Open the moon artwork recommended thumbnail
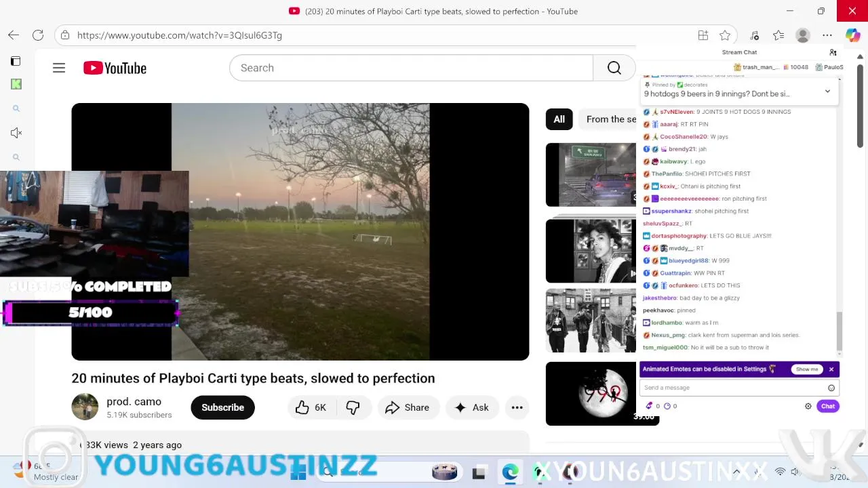Screen dimensions: 868x488 [x=602, y=394]
